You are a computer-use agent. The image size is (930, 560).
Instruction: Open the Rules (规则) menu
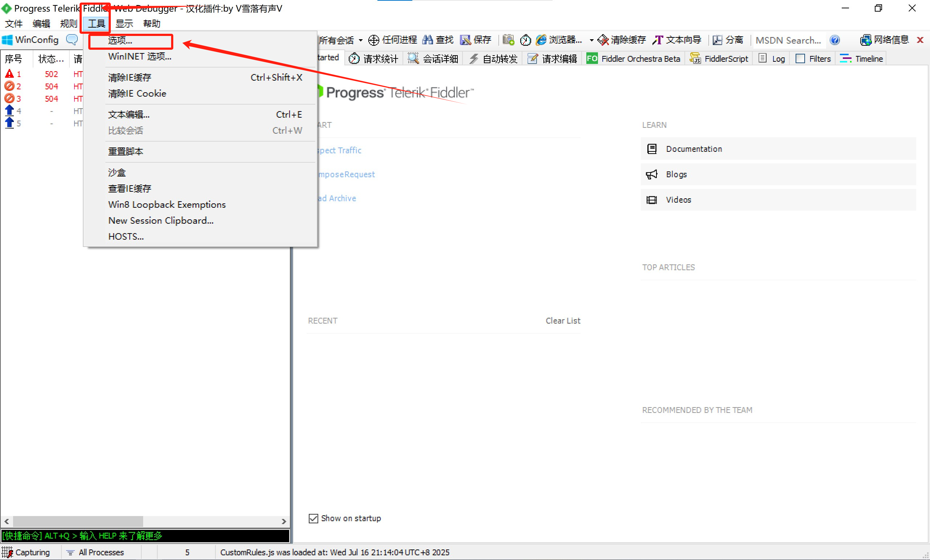(x=68, y=23)
